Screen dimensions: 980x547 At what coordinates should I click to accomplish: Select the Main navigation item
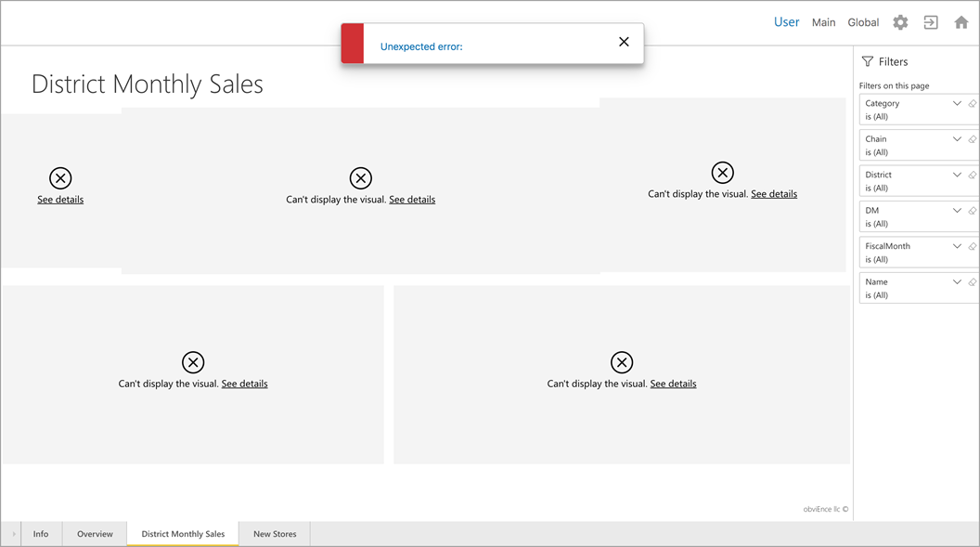[x=823, y=22]
